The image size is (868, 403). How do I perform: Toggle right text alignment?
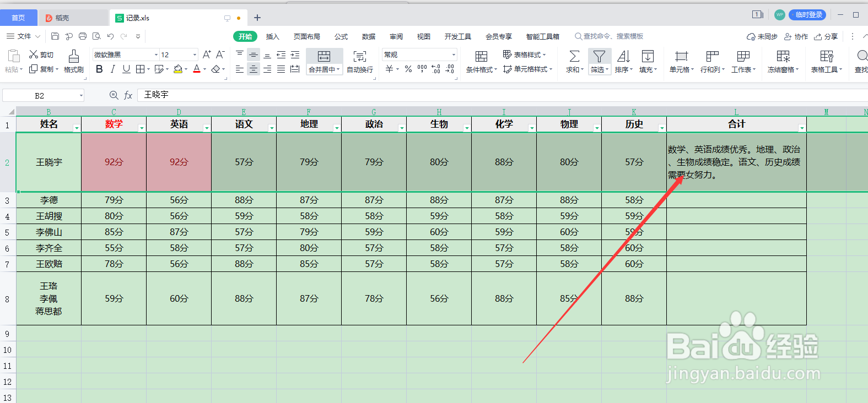[x=267, y=69]
